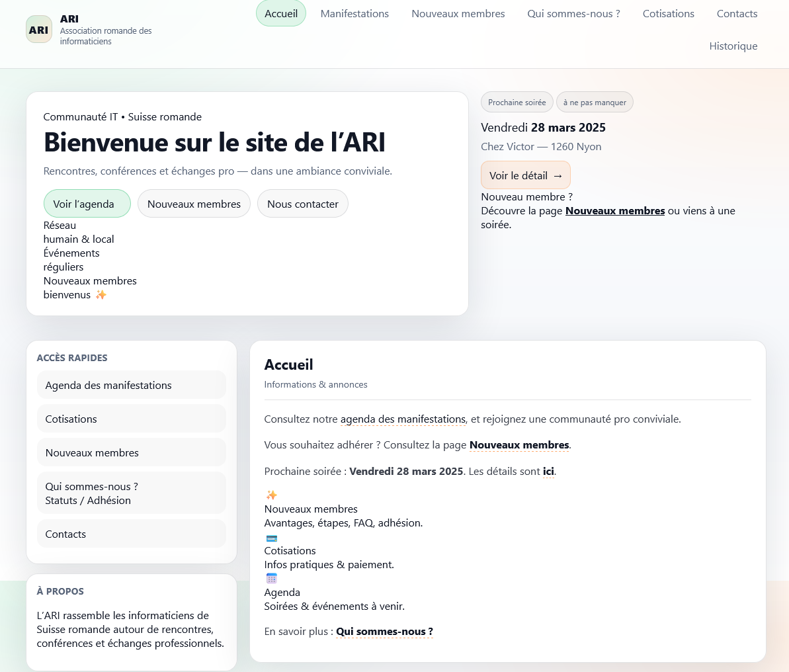Click the "ici" link for soirée details
Screen dimensions: 789x672
548,471
